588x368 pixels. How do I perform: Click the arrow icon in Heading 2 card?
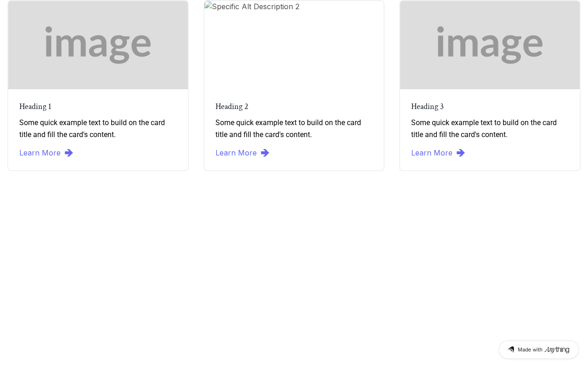pyautogui.click(x=265, y=153)
